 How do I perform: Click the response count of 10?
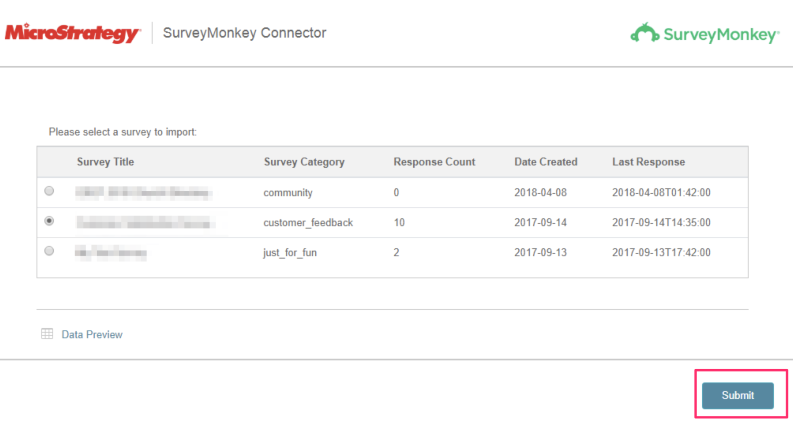click(399, 222)
